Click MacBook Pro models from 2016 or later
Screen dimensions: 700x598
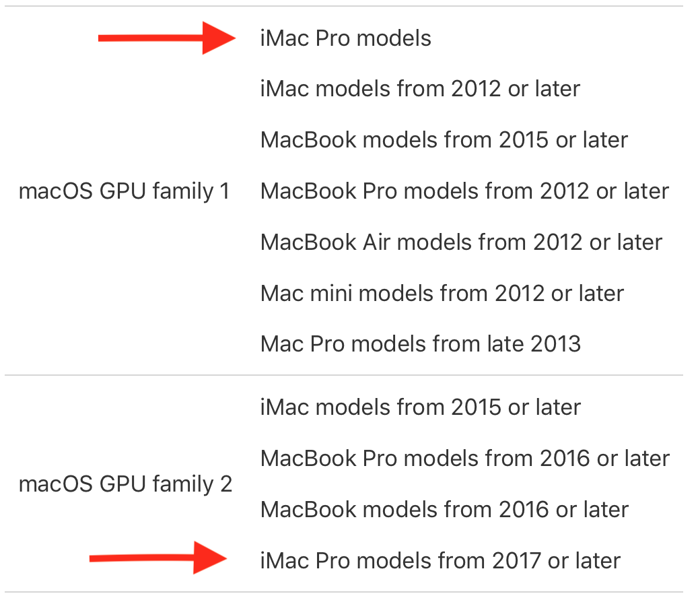click(465, 459)
